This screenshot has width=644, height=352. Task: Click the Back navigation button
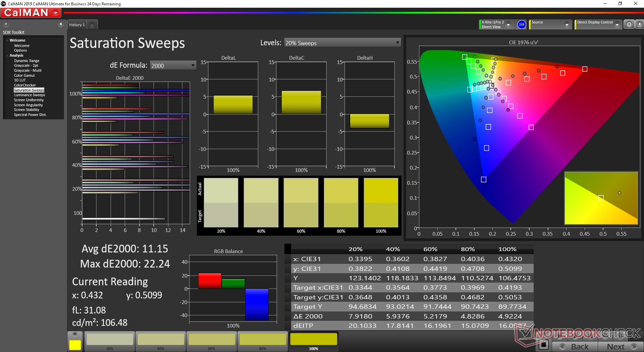tap(575, 347)
